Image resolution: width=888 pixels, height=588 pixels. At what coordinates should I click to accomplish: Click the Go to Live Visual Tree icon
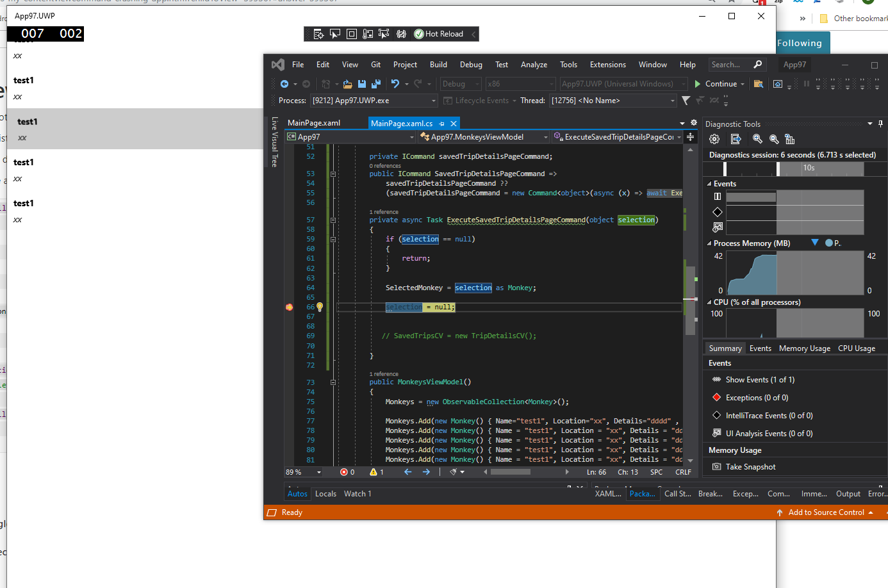click(x=318, y=34)
